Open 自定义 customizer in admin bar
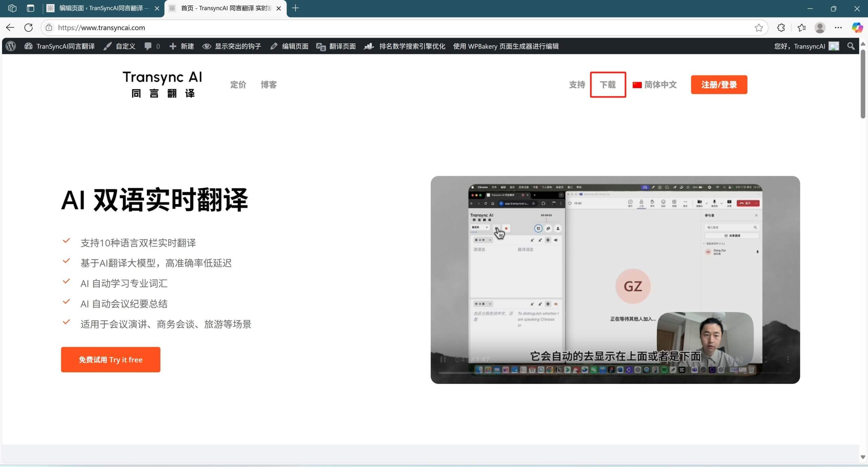868x467 pixels. pos(119,46)
